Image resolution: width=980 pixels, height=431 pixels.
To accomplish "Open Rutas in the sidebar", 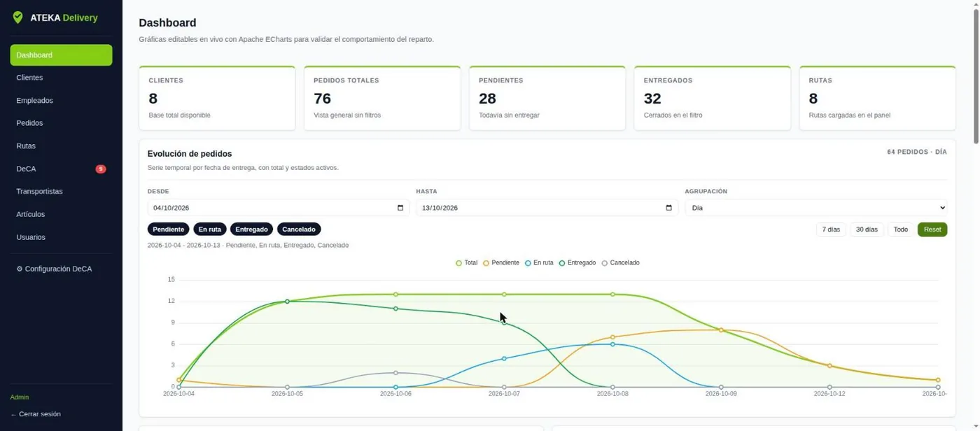I will point(61,146).
